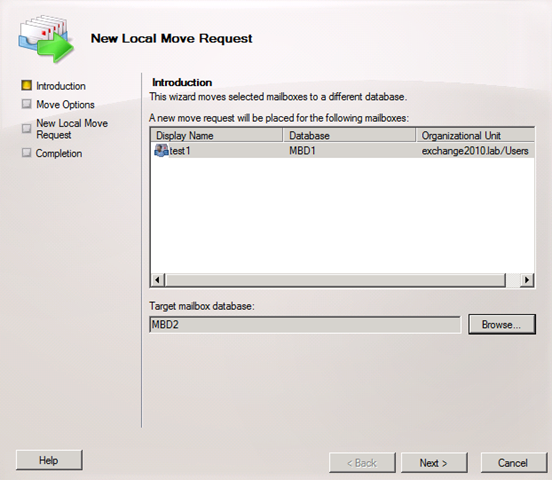
Task: Click the Completion step indicator box
Action: click(26, 152)
